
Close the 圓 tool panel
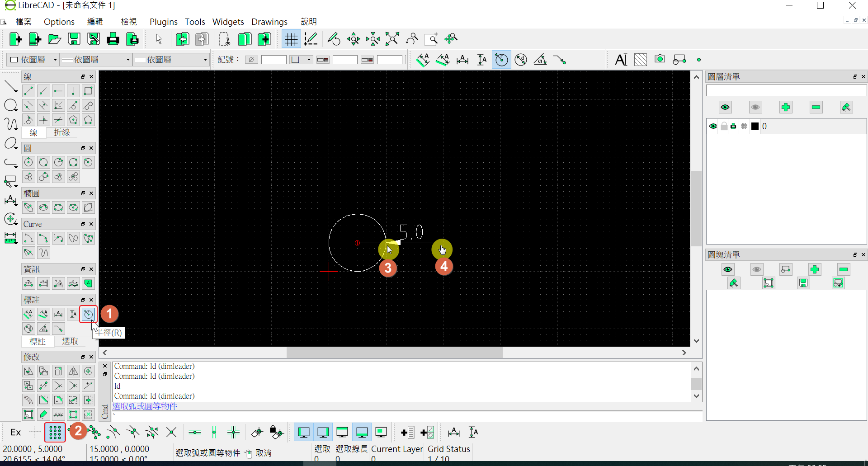click(91, 148)
